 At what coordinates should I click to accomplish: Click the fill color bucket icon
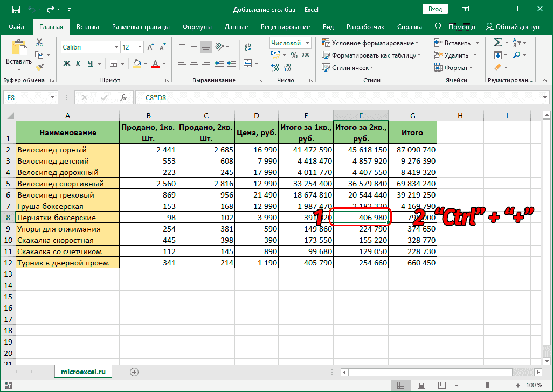(x=136, y=63)
